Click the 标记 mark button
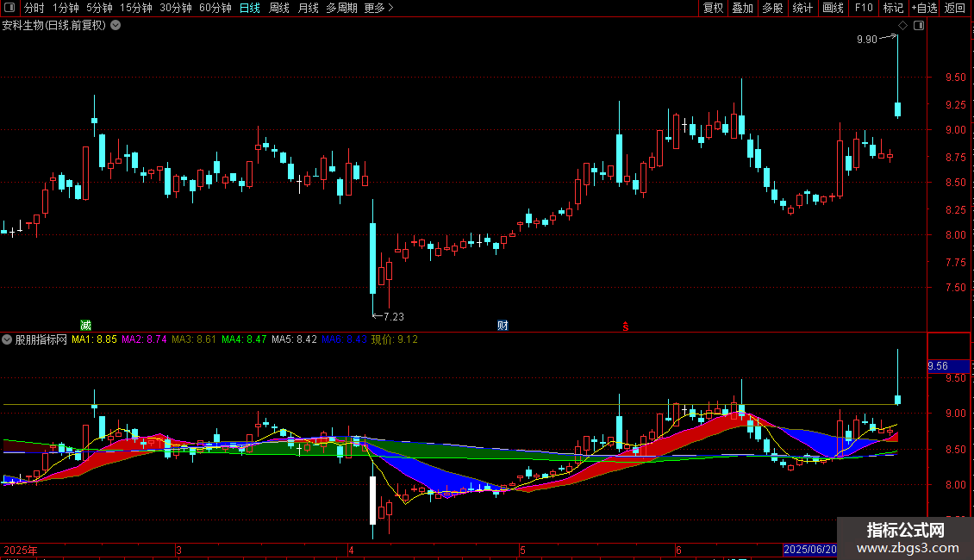Viewport: 974px width, 560px height. coord(893,8)
